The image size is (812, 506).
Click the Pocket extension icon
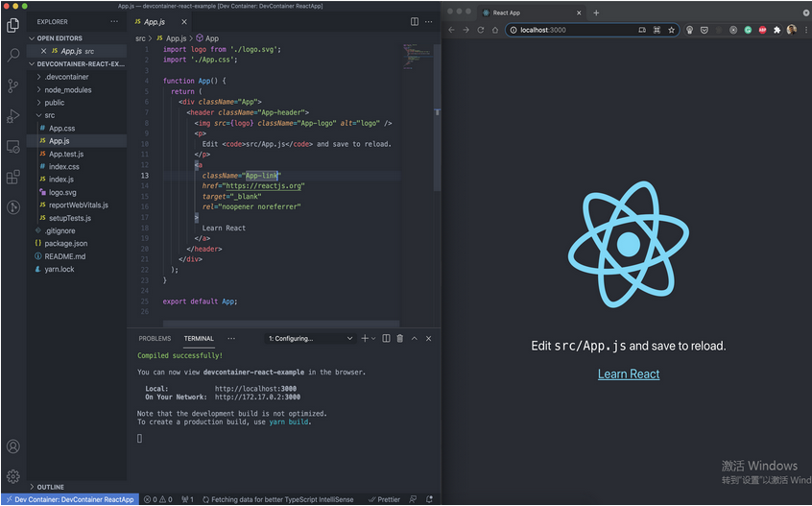[705, 30]
